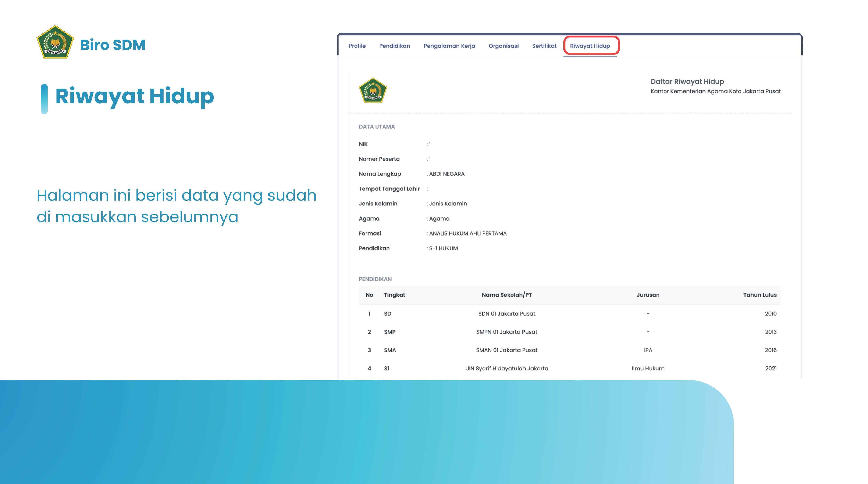This screenshot has height=484, width=868.
Task: Click the SD level cell
Action: (388, 314)
